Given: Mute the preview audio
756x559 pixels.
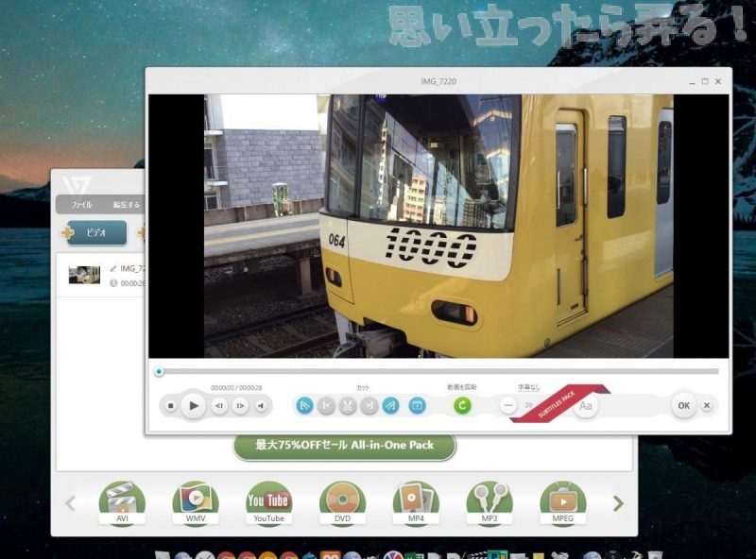Looking at the screenshot, I should (261, 406).
